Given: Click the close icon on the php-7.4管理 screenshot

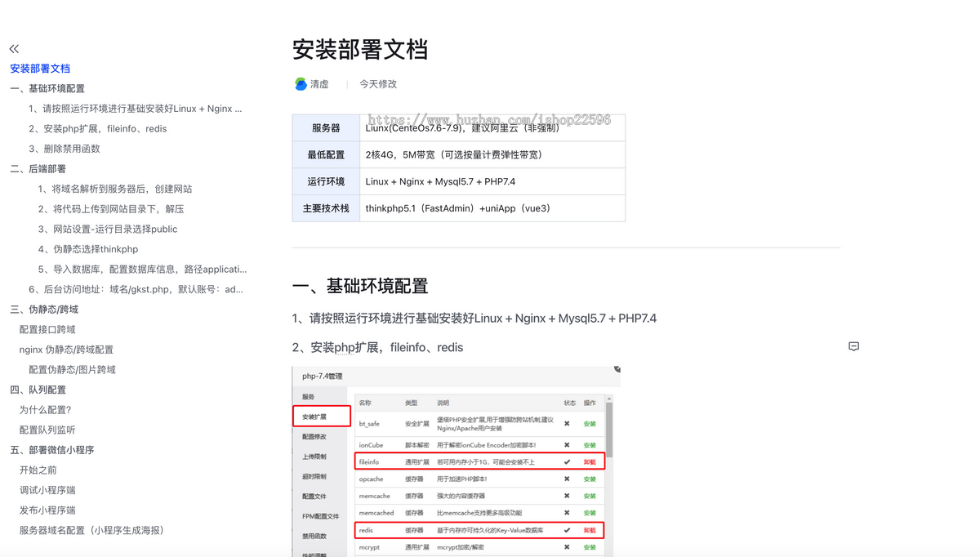Looking at the screenshot, I should [617, 370].
